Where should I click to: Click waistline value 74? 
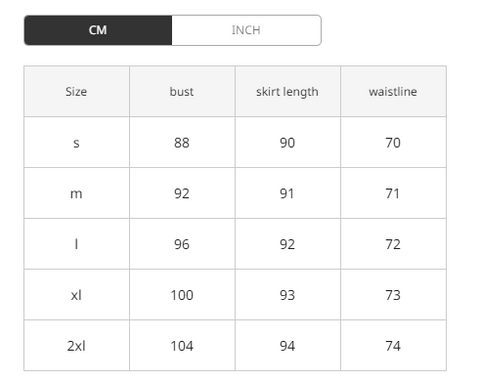[x=393, y=346]
